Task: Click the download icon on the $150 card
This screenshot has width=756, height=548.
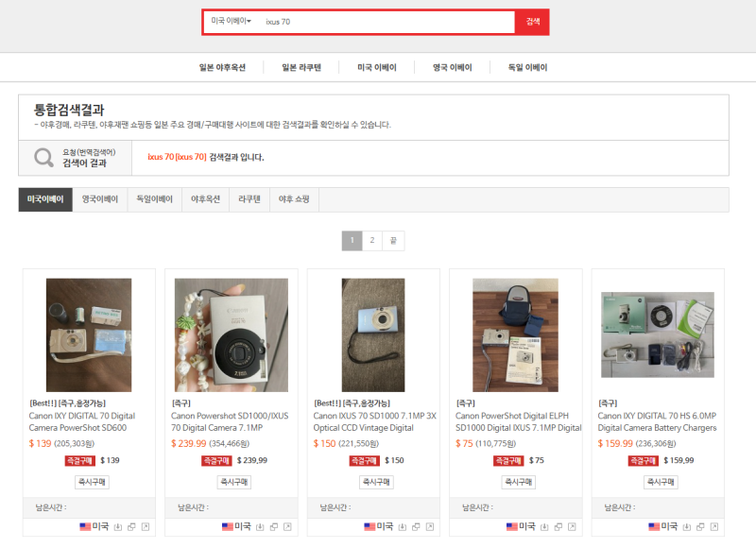Action: pos(403,527)
